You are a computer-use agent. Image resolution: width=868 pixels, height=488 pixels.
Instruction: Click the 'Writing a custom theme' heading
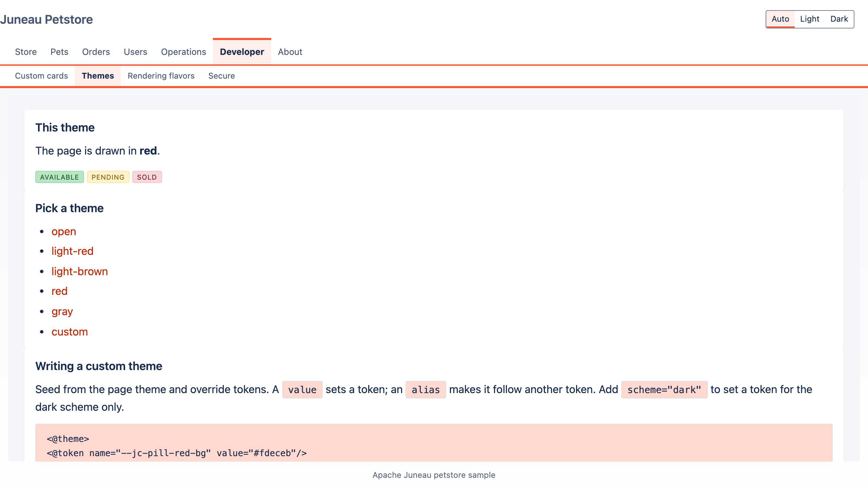point(99,366)
